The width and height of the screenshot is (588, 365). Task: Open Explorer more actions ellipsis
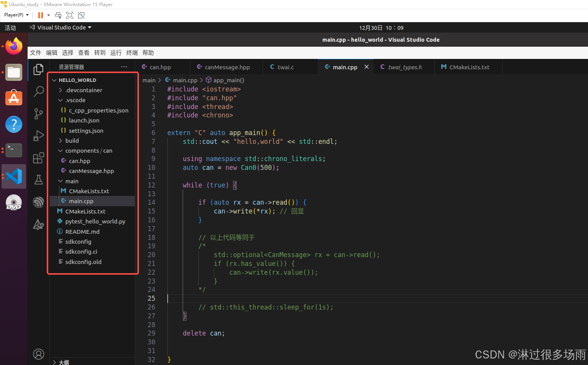click(x=124, y=67)
